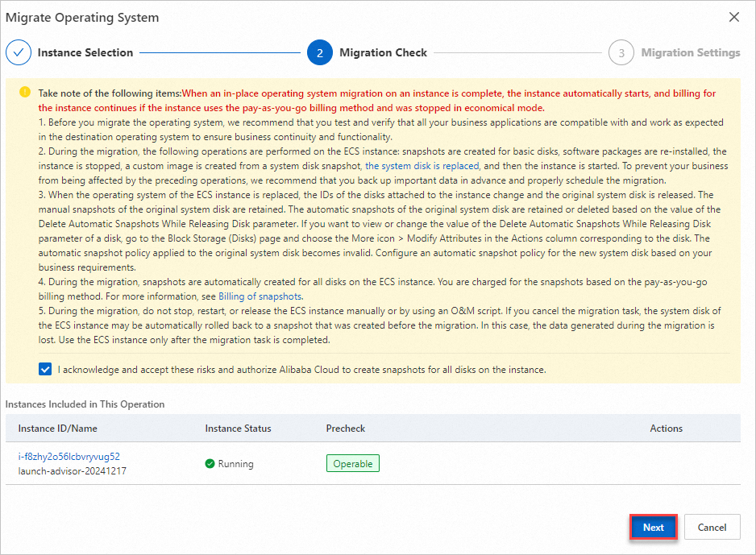The height and width of the screenshot is (555, 756).
Task: Click the step 3 Migration Settings circle
Action: pyautogui.click(x=621, y=52)
